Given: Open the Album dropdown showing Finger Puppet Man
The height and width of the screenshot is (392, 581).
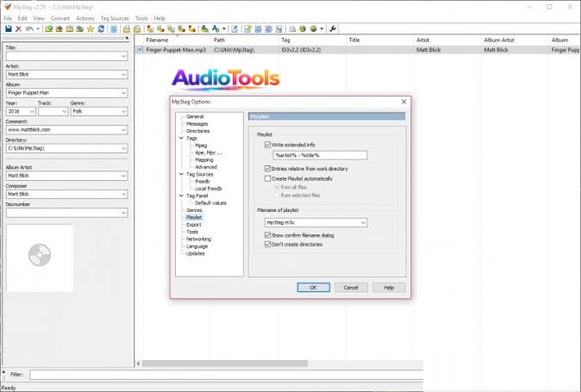Looking at the screenshot, I should [123, 93].
